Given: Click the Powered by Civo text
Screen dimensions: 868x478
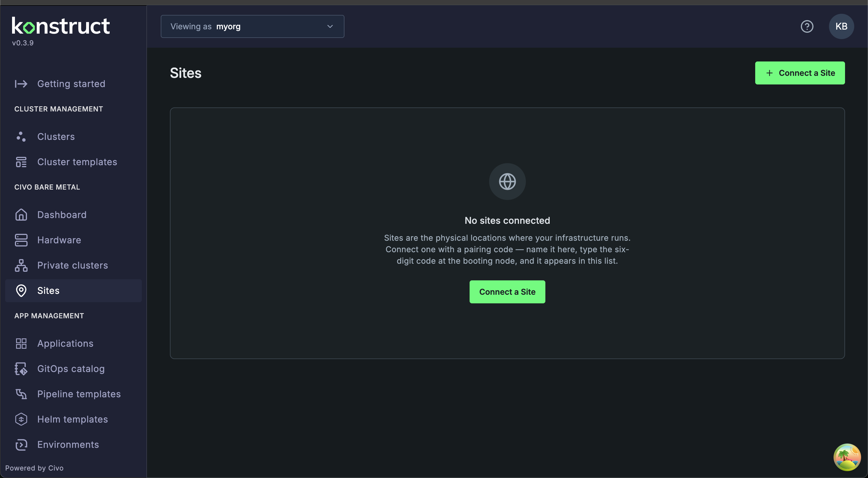Looking at the screenshot, I should coord(34,468).
